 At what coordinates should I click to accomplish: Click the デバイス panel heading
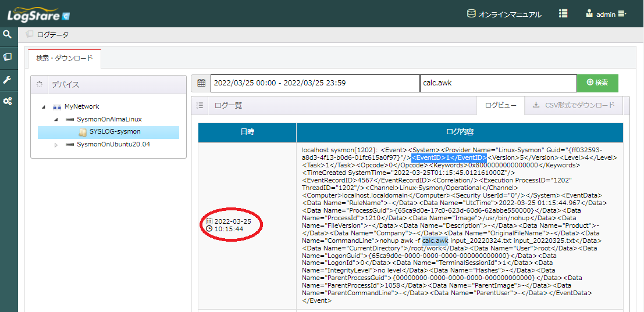(66, 85)
